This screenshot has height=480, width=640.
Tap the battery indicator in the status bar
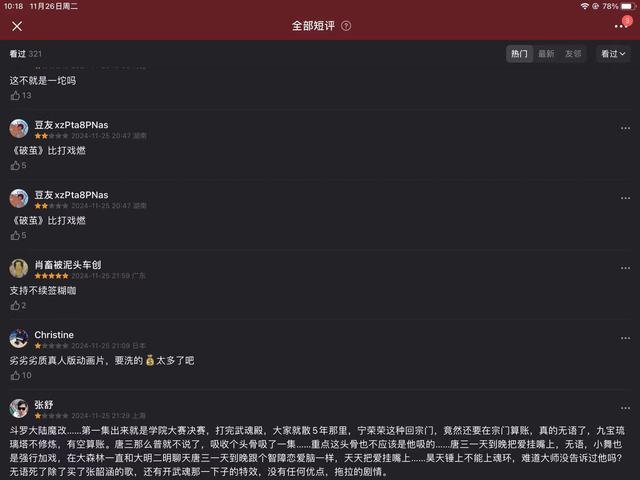tap(623, 6)
